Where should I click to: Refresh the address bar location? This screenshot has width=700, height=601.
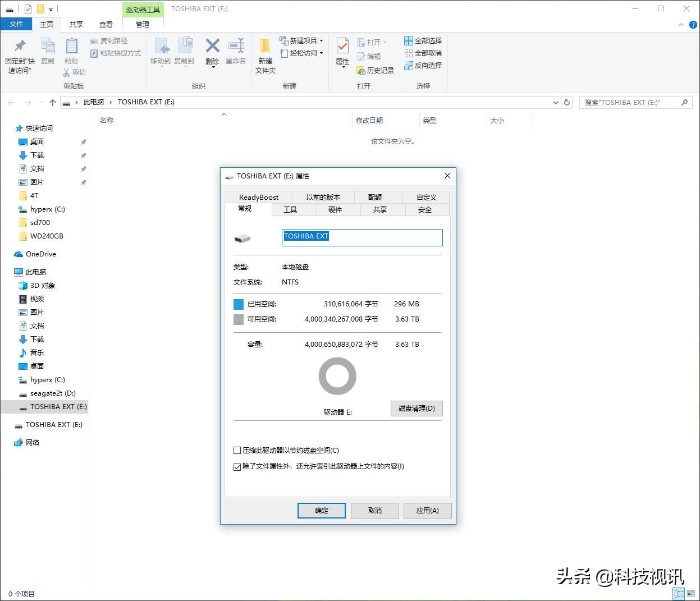click(567, 102)
